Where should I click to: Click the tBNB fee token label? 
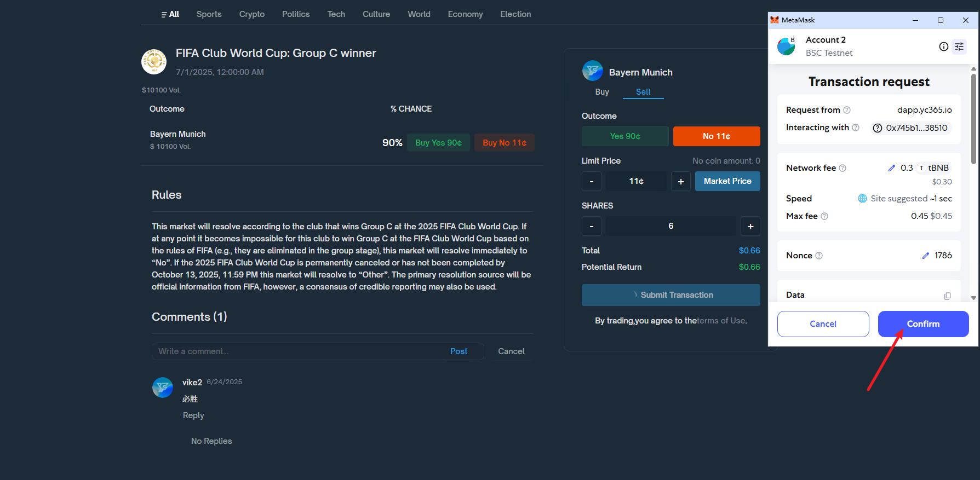(933, 168)
